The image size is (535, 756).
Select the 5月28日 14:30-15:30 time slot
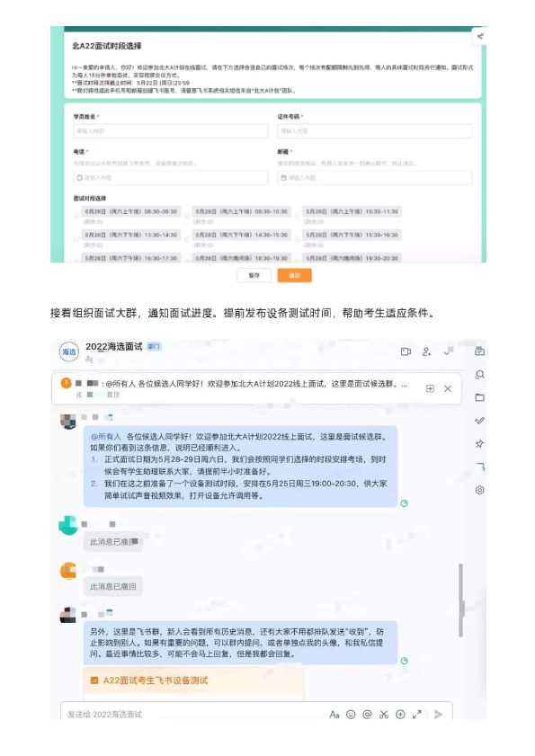click(x=237, y=235)
